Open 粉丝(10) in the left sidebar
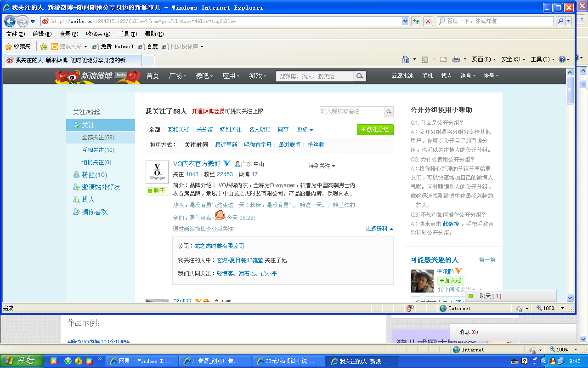The height and width of the screenshot is (368, 588). click(95, 175)
